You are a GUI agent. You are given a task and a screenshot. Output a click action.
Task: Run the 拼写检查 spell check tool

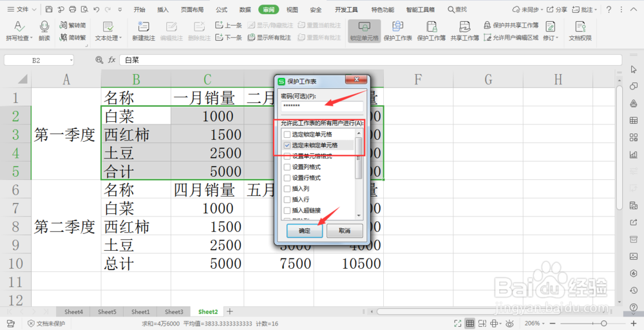coord(19,31)
